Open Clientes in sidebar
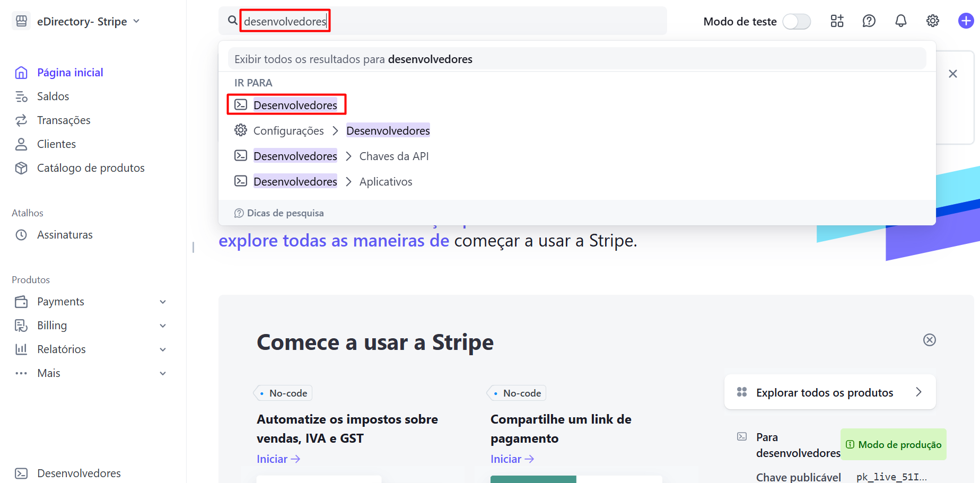This screenshot has width=980, height=483. click(56, 144)
